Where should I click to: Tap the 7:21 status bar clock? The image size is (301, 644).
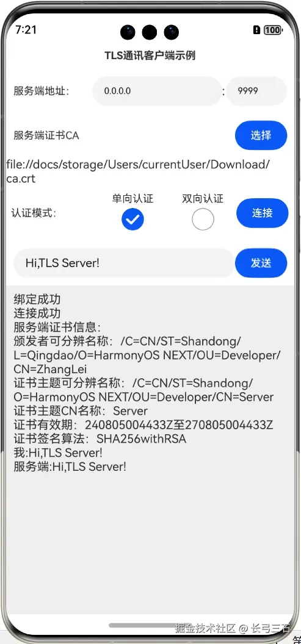(x=26, y=29)
